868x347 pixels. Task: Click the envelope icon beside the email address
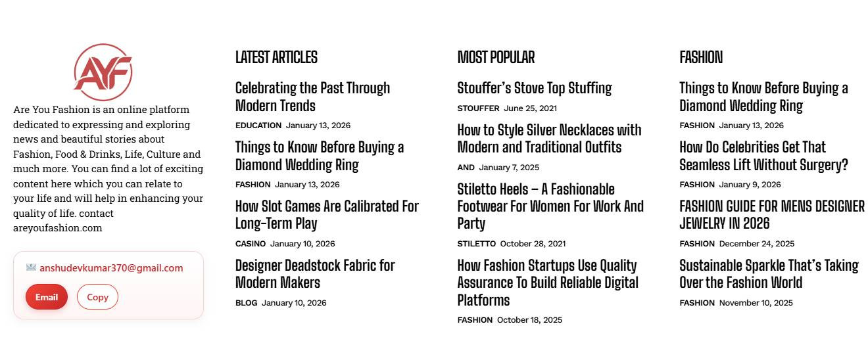click(31, 267)
